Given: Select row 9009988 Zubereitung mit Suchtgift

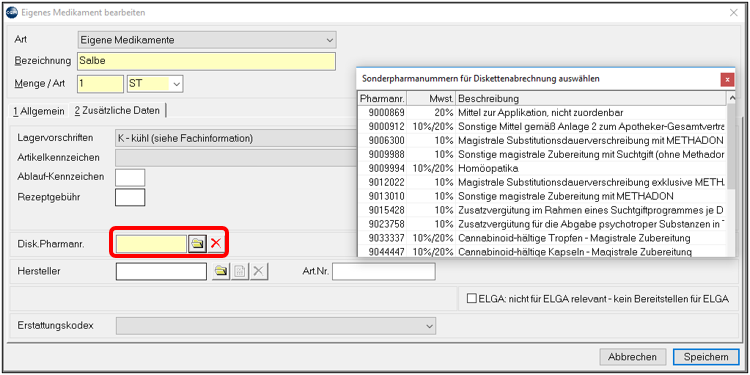Looking at the screenshot, I should pyautogui.click(x=542, y=154).
